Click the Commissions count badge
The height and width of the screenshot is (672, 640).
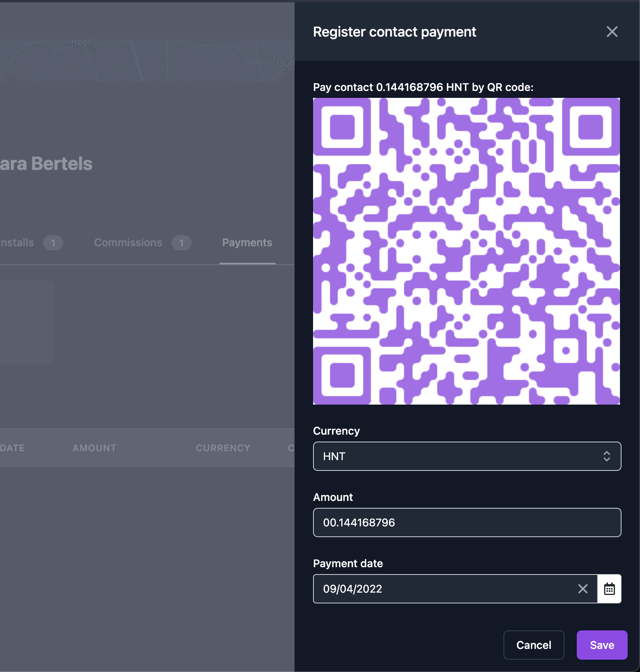click(x=182, y=243)
